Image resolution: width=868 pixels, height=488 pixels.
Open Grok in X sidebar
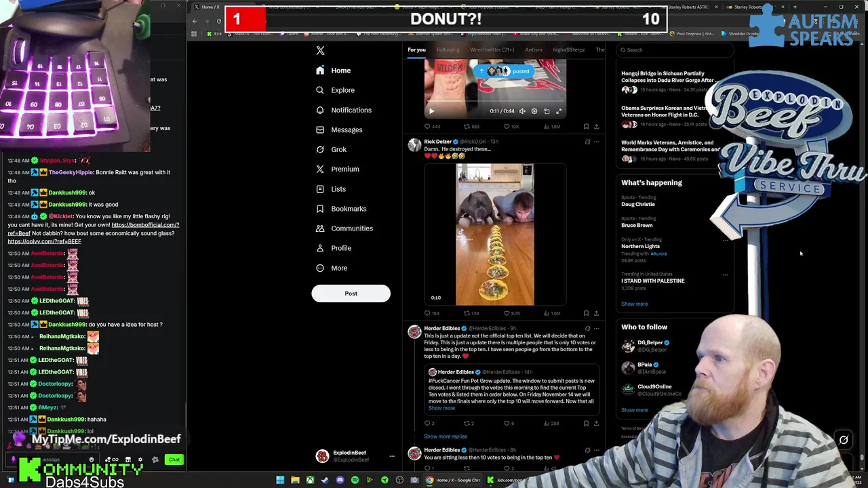tap(331, 149)
